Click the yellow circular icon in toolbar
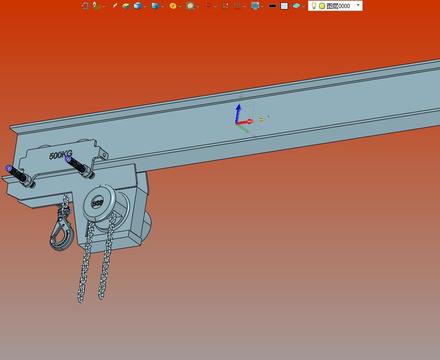This screenshot has height=360, width=440. 173,6
